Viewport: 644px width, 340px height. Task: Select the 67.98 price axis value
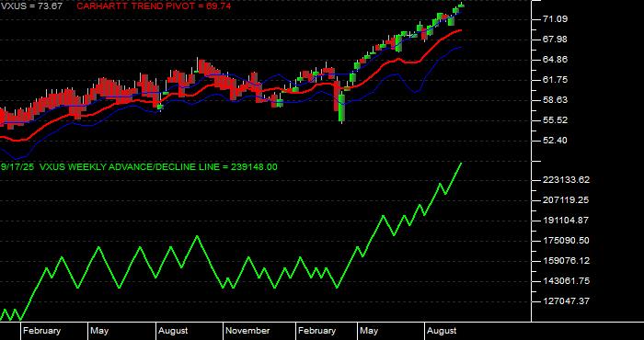pyautogui.click(x=555, y=39)
